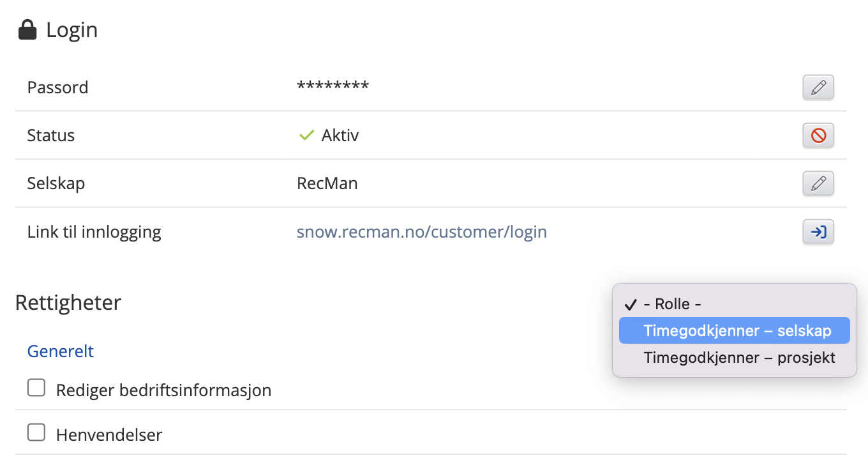Viewport: 868px width, 460px height.
Task: Open the Generelt section link
Action: point(61,351)
